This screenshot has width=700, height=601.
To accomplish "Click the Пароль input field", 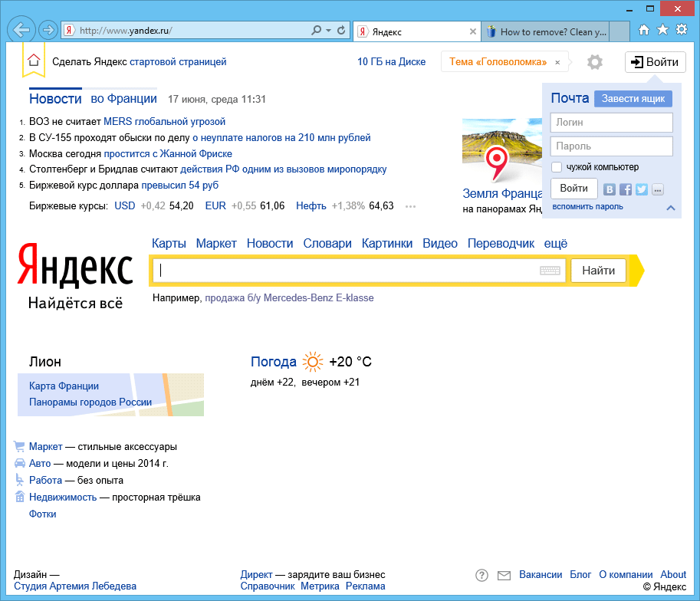I will tap(611, 146).
